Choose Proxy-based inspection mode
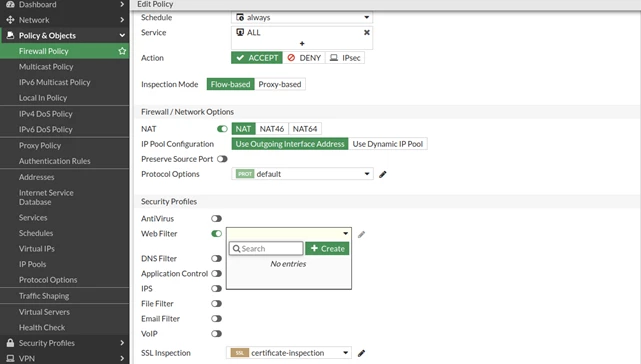Image resolution: width=641 pixels, height=364 pixels. point(280,84)
